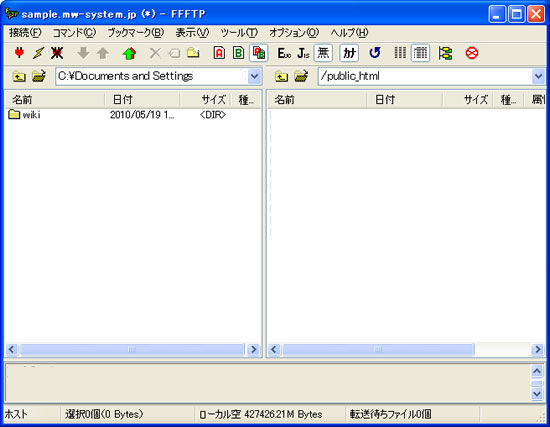Click the create new folder toolbar icon

(193, 53)
